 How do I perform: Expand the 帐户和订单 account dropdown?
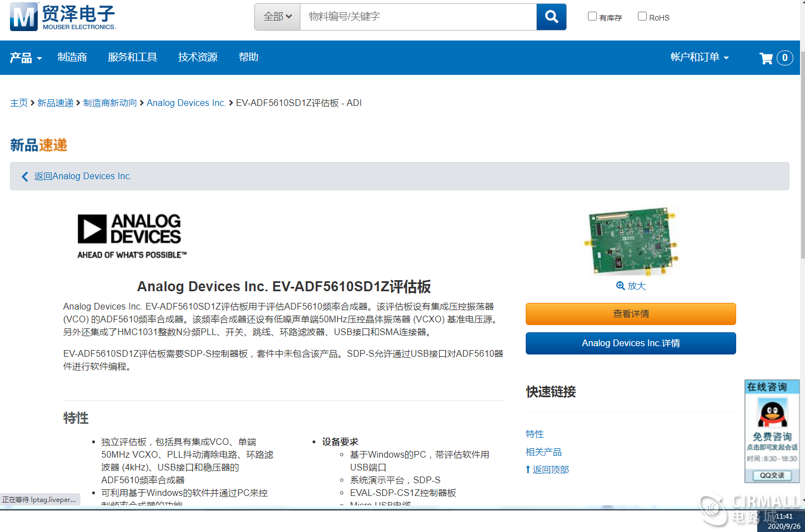tap(700, 57)
